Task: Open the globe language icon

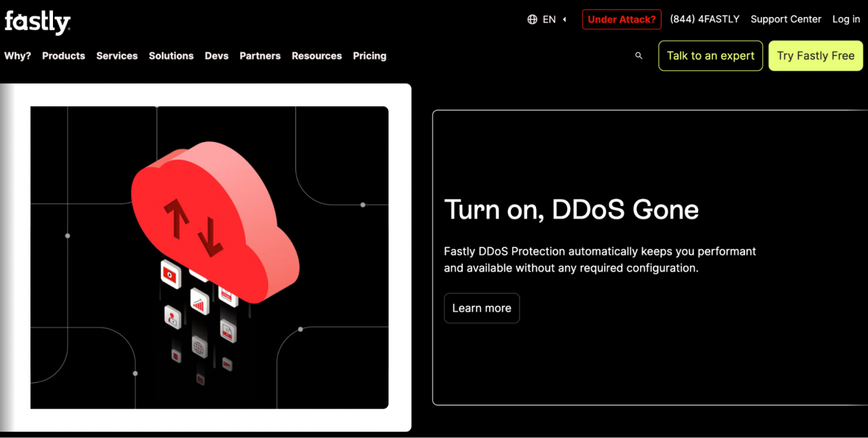Action: click(532, 20)
